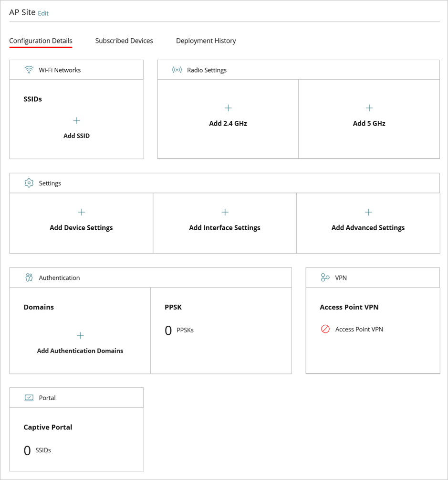Image resolution: width=448 pixels, height=480 pixels.
Task: Click the Edit link beside AP Site
Action: tap(43, 13)
